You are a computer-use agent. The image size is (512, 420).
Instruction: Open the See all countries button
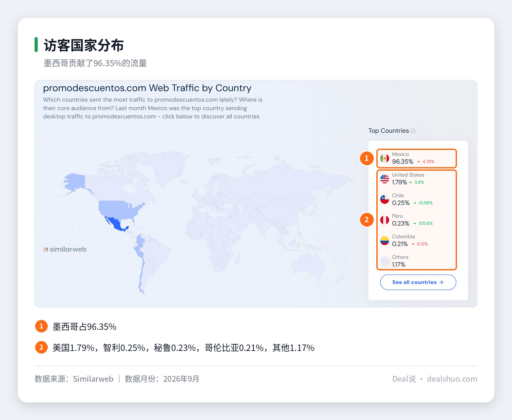(418, 282)
